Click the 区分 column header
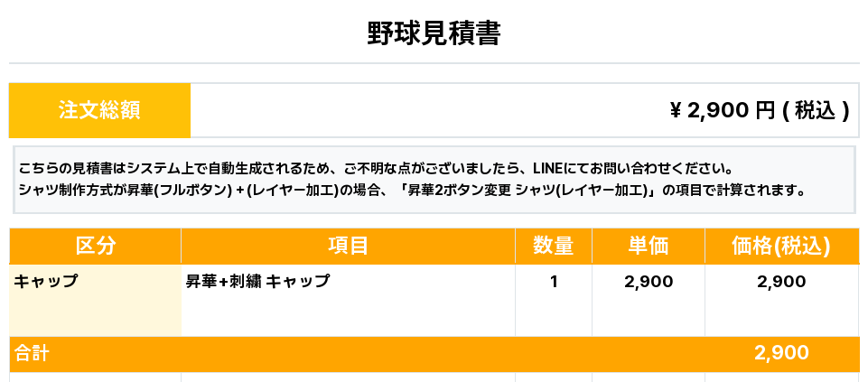Viewport: 868px width, 382px height. pyautogui.click(x=95, y=246)
